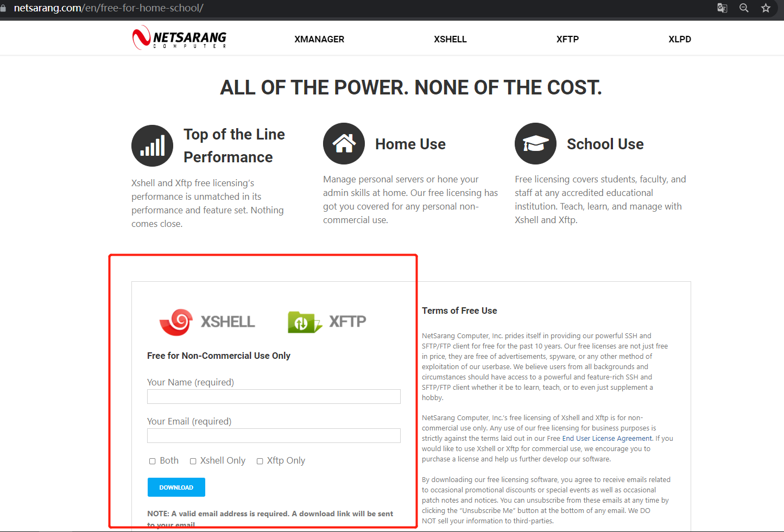Click the green XFTP folder logo
This screenshot has width=784, height=532.
(x=304, y=322)
